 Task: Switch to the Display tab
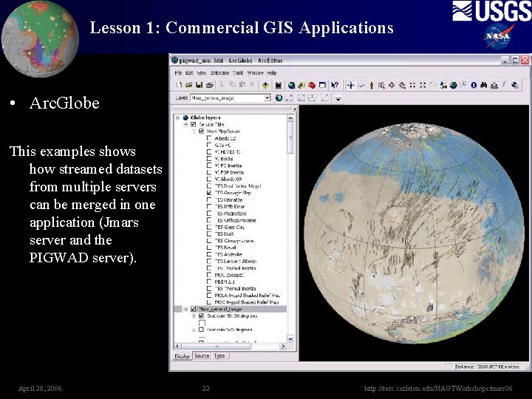183,356
